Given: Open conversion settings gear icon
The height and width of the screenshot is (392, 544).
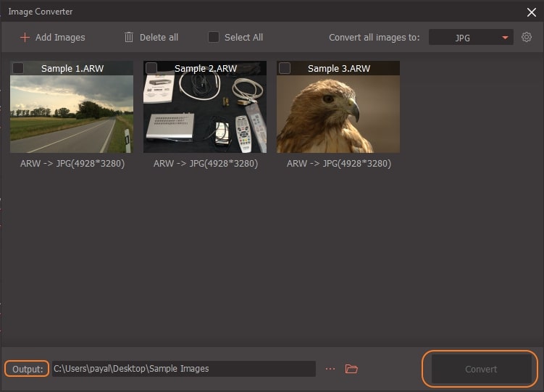Looking at the screenshot, I should 527,37.
